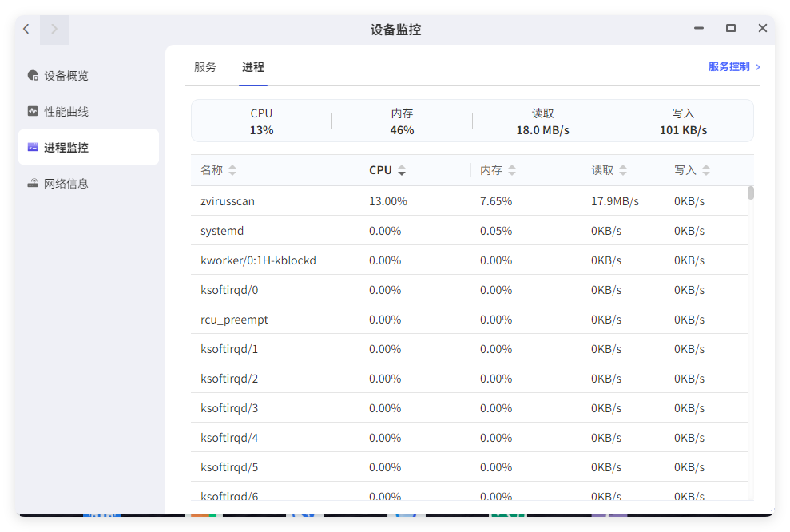Viewport: 790px width, 532px height.
Task: Click the 读取 18.0 MB/s stat
Action: [x=542, y=121]
